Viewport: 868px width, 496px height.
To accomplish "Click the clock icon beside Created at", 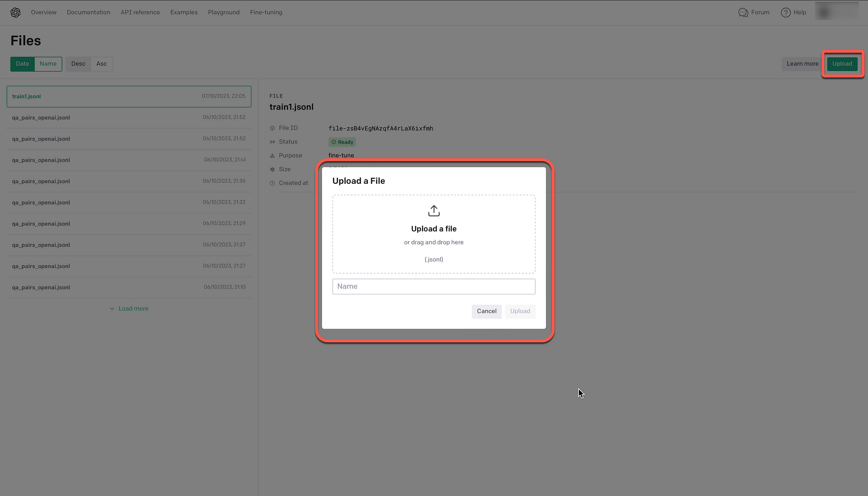I will tap(272, 183).
